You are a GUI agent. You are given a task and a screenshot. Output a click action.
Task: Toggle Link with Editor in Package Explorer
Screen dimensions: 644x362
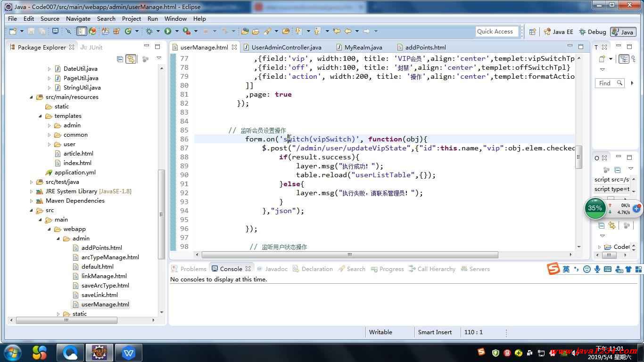[x=131, y=59]
